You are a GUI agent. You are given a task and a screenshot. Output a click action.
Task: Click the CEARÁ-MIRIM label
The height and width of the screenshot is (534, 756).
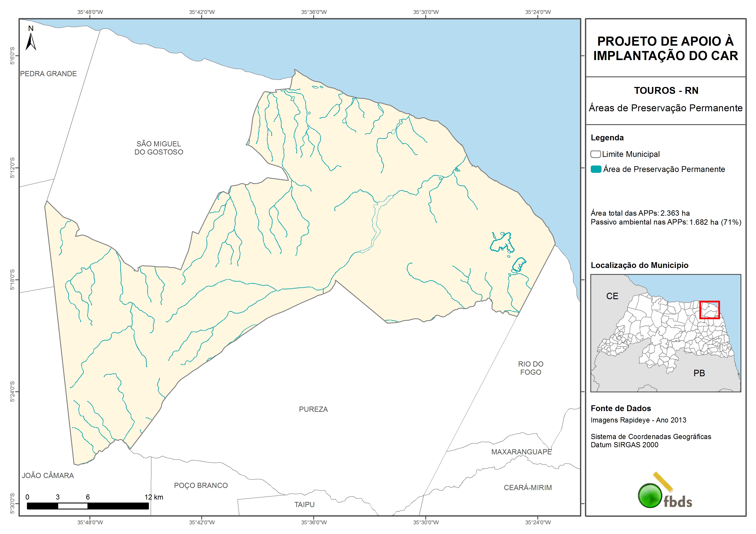pyautogui.click(x=527, y=488)
